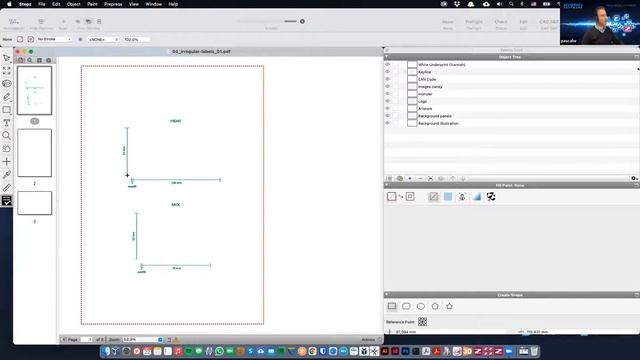Open the Help menu
640x360 pixels.
(x=173, y=4)
